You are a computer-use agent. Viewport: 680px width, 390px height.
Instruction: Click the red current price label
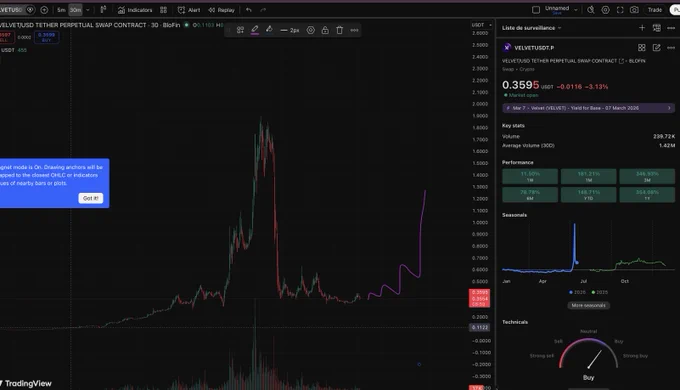480,298
